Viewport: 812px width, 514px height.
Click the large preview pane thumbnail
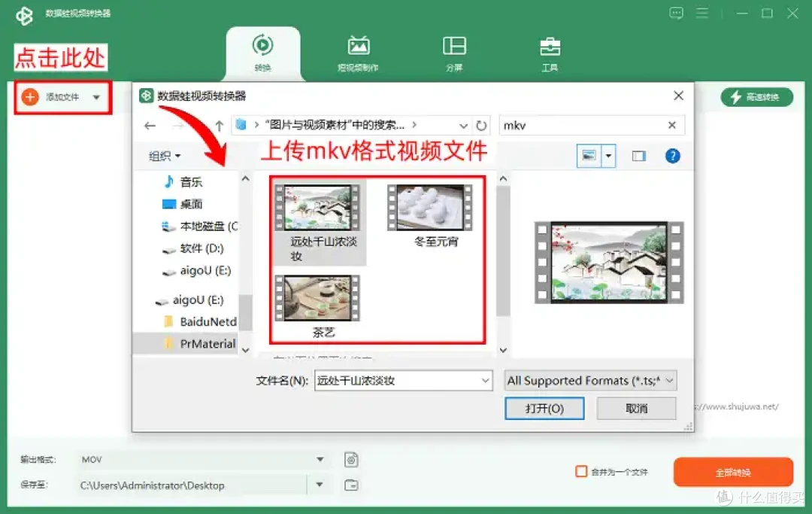click(x=609, y=262)
